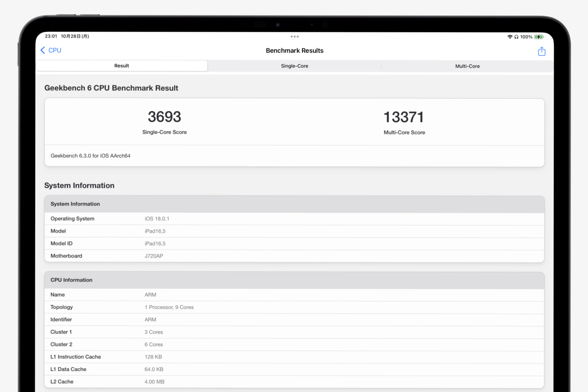588x392 pixels.
Task: Tap the L1 Instruction Cache label
Action: click(x=76, y=357)
